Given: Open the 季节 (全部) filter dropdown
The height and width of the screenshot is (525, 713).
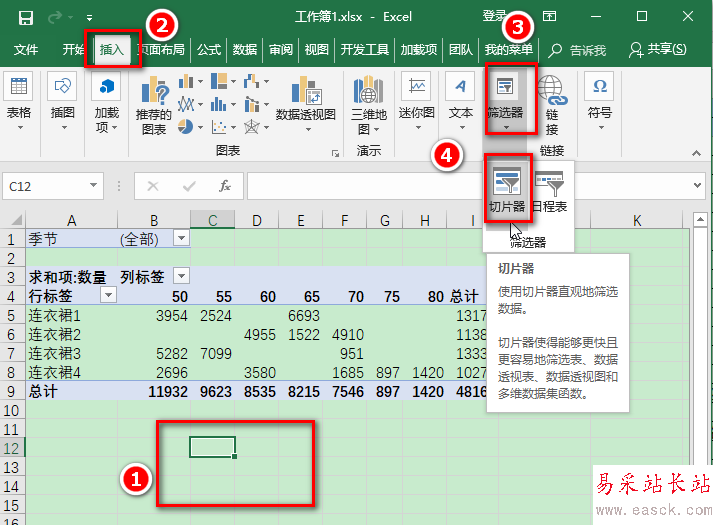Looking at the screenshot, I should [181, 238].
